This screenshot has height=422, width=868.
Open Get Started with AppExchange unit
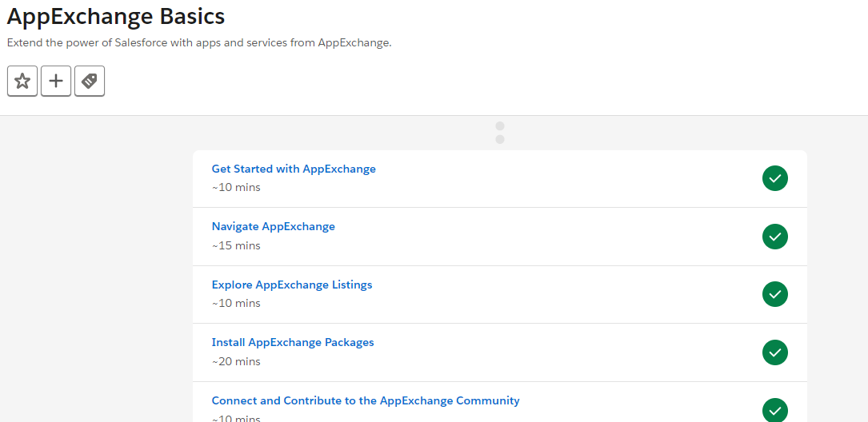click(x=294, y=169)
